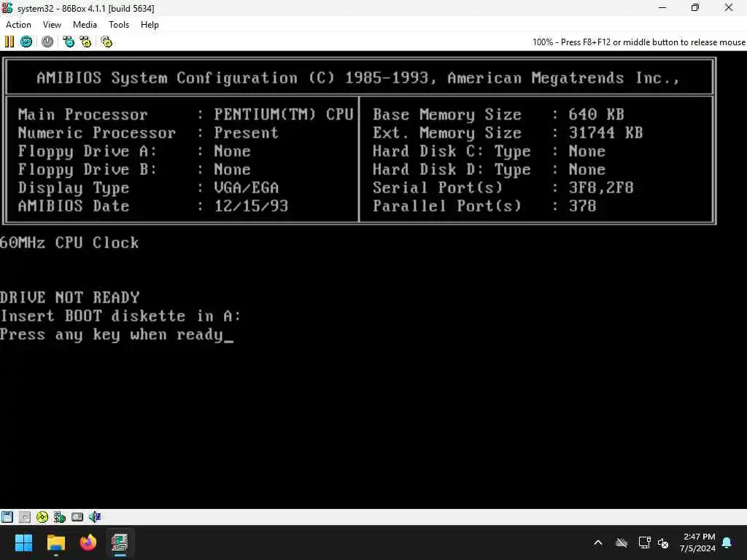The height and width of the screenshot is (560, 747).
Task: Click the greyed-out disabled drive status icon
Action: tap(25, 517)
